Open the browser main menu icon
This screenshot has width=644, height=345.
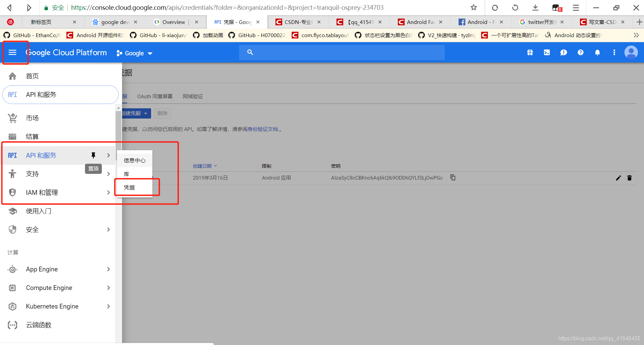pyautogui.click(x=576, y=7)
